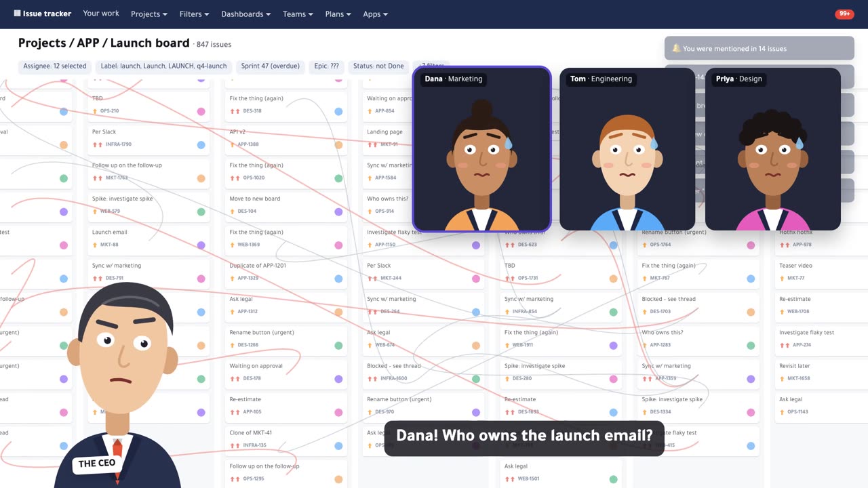This screenshot has height=488, width=868.
Task: Click the priority arrows on card OPS-1020
Action: pyautogui.click(x=235, y=178)
